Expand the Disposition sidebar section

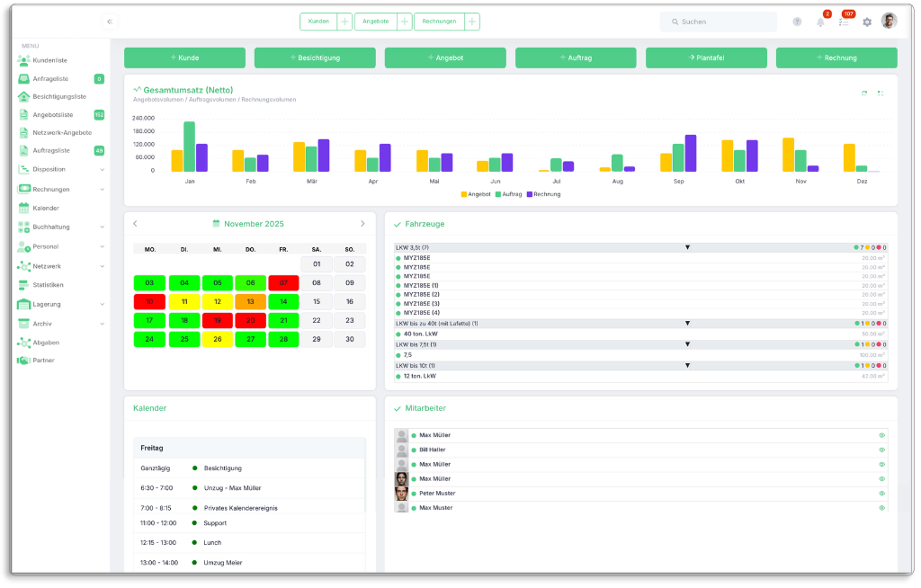click(x=49, y=169)
